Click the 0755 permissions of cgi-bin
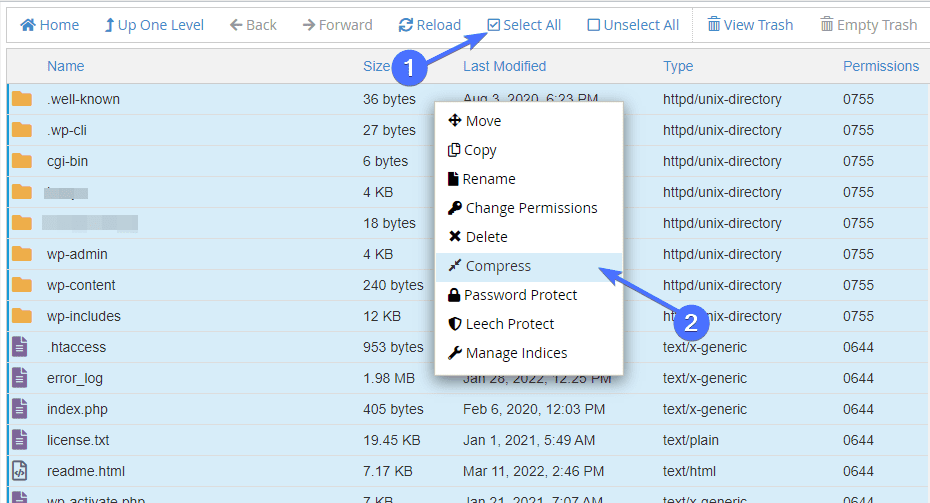This screenshot has width=930, height=503. [858, 161]
